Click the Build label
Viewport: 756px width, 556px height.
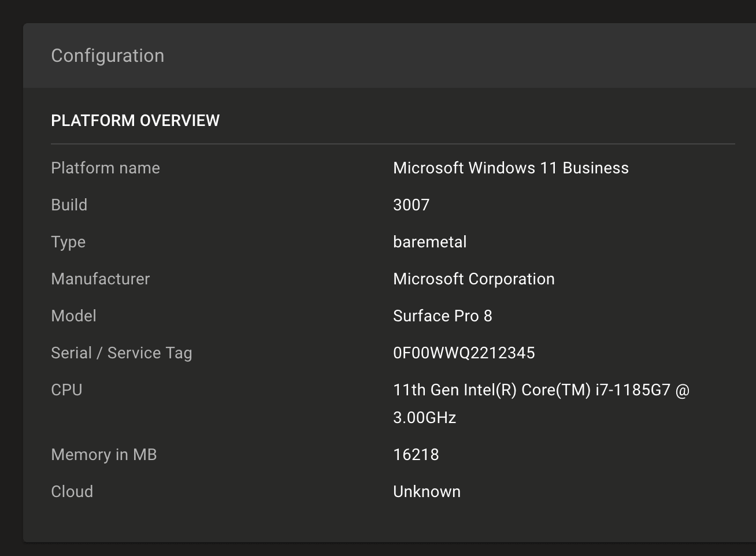(69, 205)
